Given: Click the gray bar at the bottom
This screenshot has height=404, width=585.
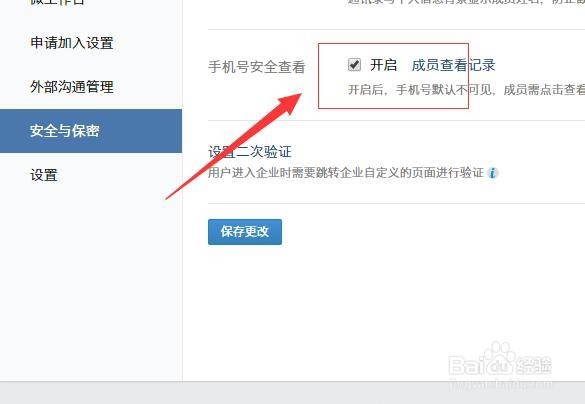Looking at the screenshot, I should (292, 393).
